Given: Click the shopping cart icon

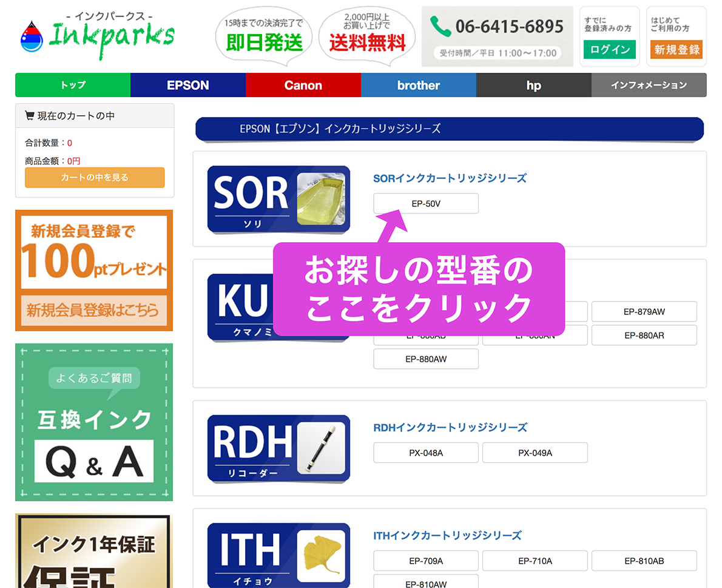Looking at the screenshot, I should (x=30, y=115).
